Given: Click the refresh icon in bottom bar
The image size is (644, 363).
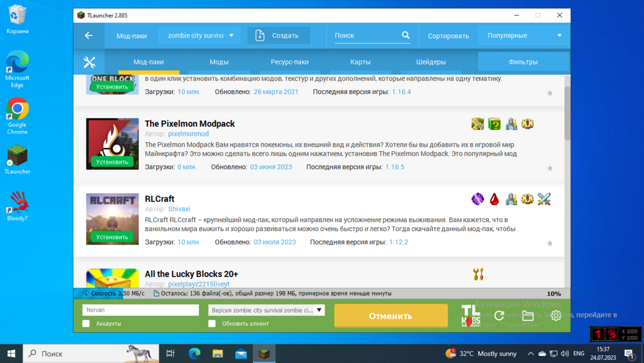Looking at the screenshot, I should pyautogui.click(x=500, y=316).
